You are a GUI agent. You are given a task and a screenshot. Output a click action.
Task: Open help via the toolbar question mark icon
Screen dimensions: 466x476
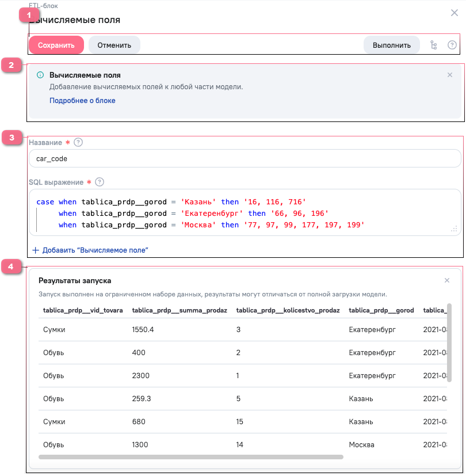pos(452,45)
